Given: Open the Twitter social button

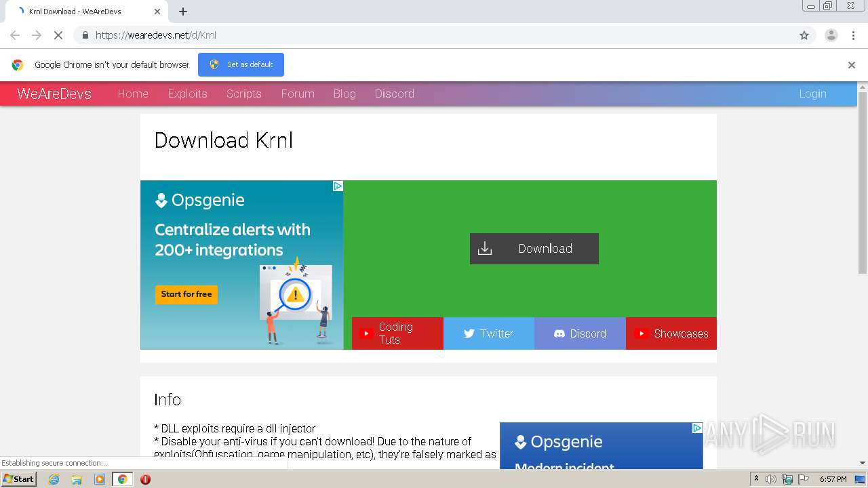Looking at the screenshot, I should click(x=489, y=333).
